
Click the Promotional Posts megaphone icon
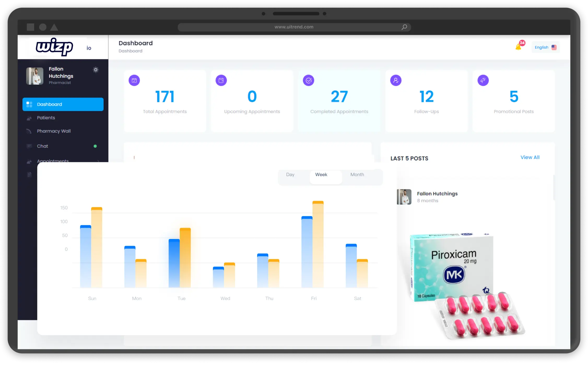(483, 80)
